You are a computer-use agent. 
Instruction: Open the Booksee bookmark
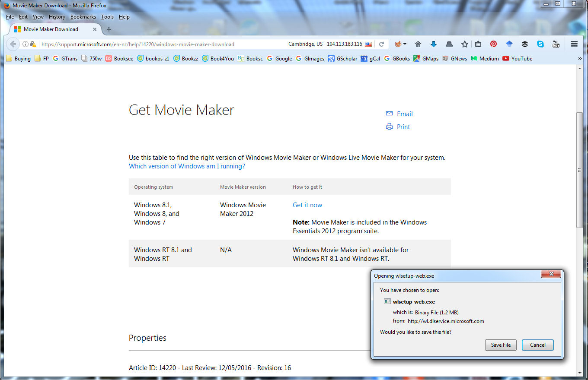(119, 59)
